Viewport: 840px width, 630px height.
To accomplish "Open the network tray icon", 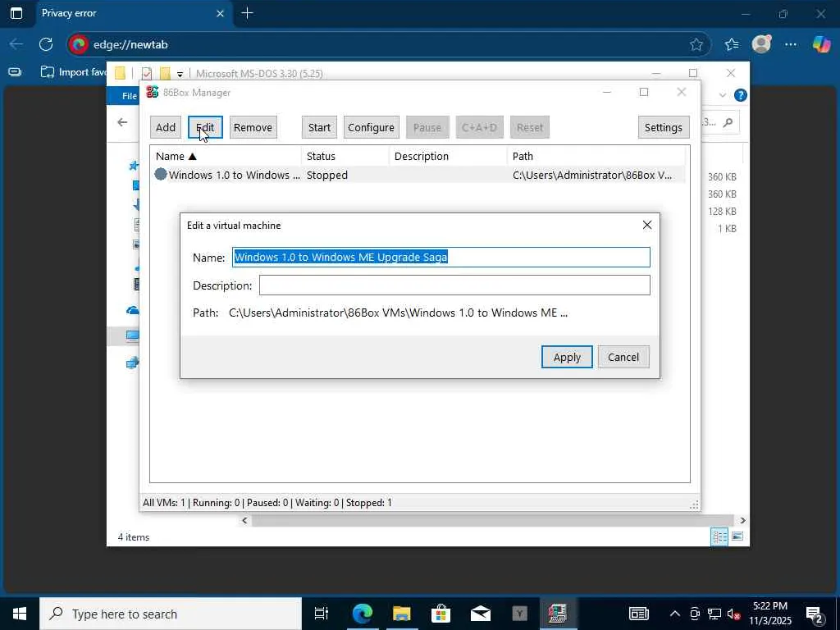I will point(714,614).
